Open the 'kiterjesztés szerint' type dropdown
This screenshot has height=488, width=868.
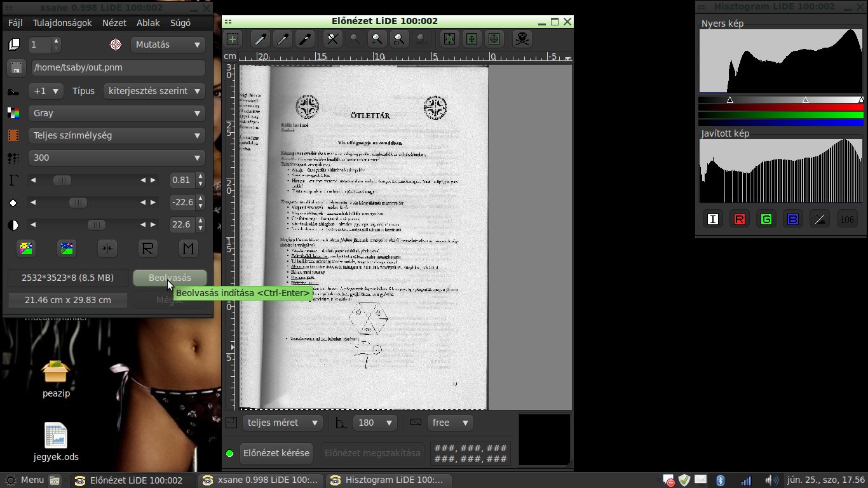(x=154, y=91)
